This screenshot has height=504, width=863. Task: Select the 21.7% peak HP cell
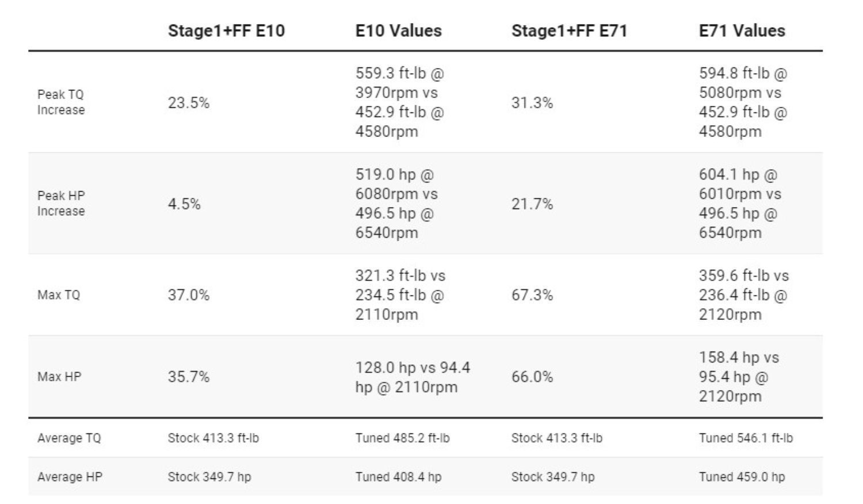(x=532, y=204)
